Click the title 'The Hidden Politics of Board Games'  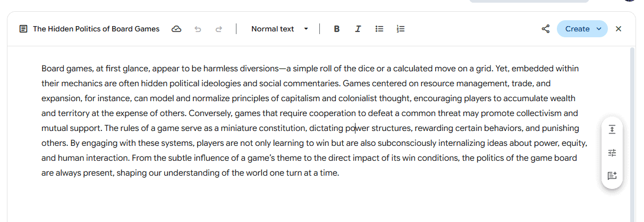tap(96, 29)
